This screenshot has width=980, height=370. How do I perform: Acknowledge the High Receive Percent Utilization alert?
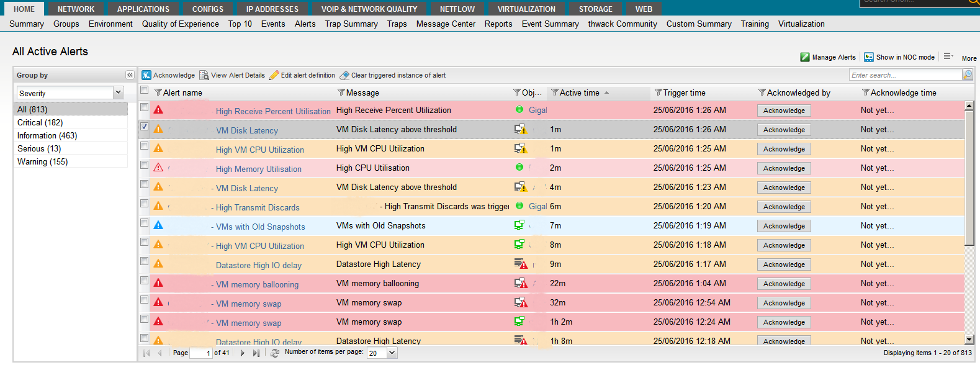[784, 111]
